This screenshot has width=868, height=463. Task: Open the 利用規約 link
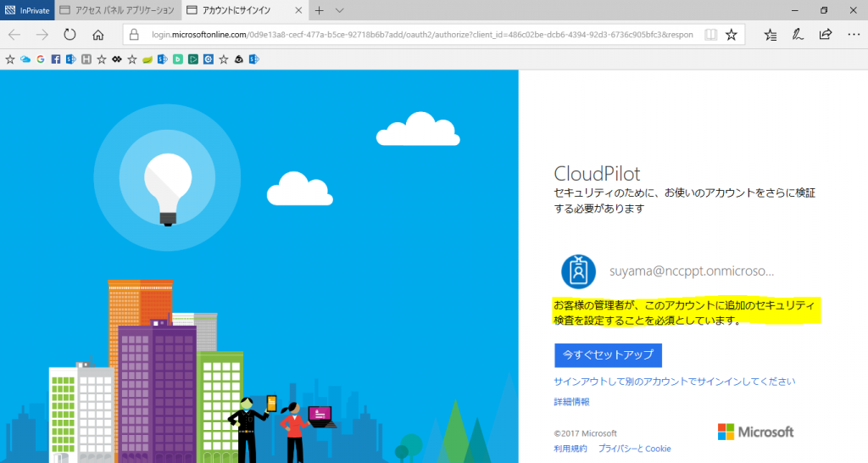click(x=570, y=449)
